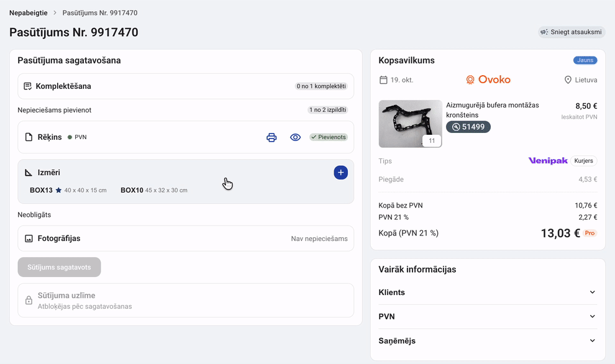This screenshot has height=364, width=615.
Task: Click the Kurjers delivery type tag
Action: (583, 161)
